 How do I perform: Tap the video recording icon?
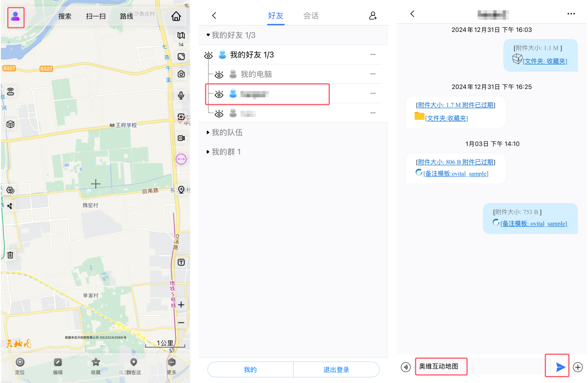coord(181,138)
